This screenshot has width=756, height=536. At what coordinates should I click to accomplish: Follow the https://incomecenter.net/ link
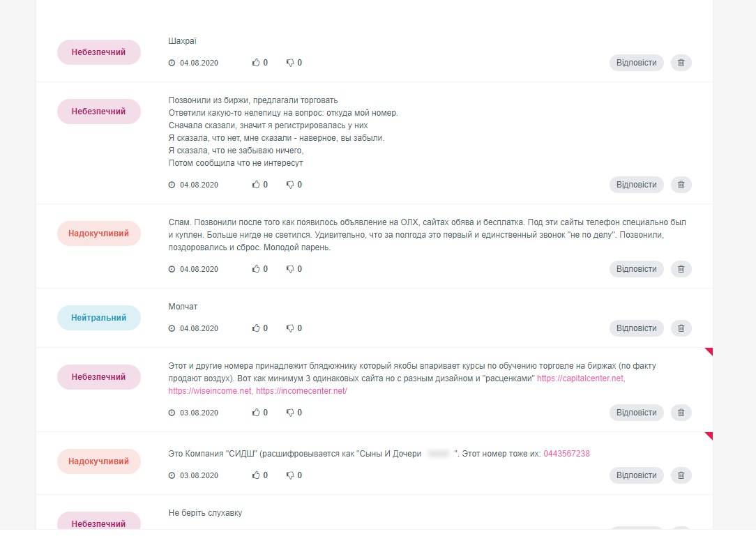click(301, 391)
